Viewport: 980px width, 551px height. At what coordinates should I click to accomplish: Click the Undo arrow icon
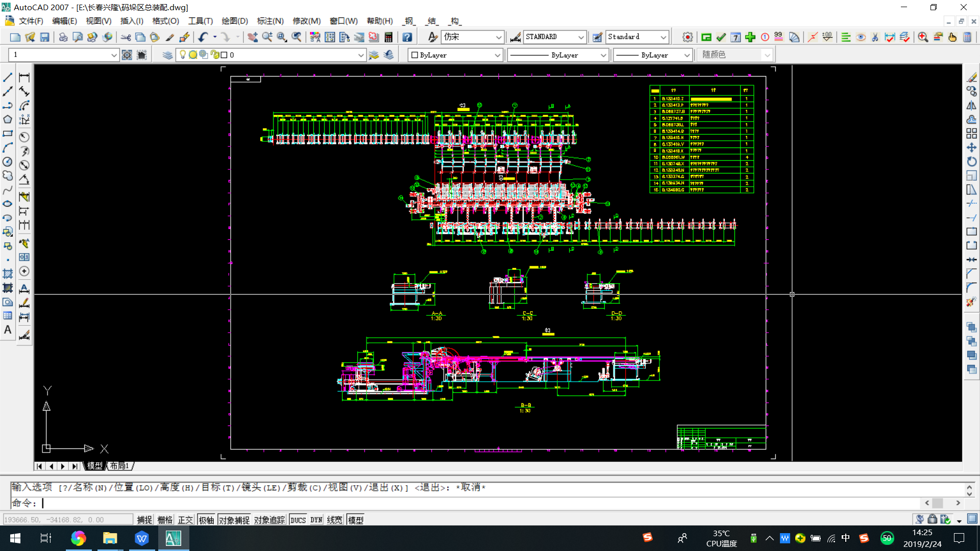203,37
